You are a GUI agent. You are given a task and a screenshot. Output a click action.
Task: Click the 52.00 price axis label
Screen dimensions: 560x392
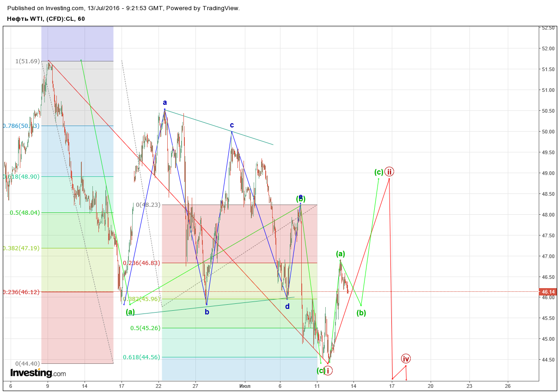[548, 48]
